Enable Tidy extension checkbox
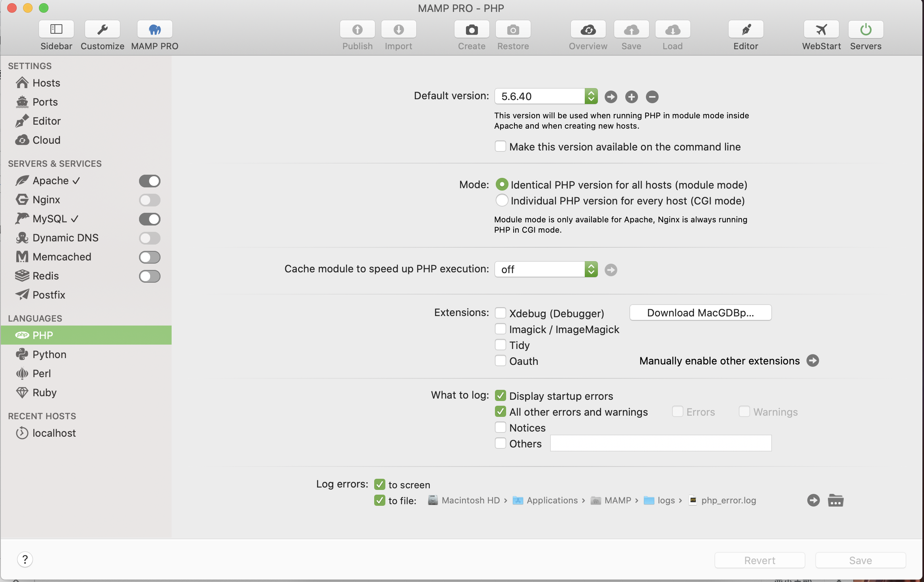 (501, 345)
